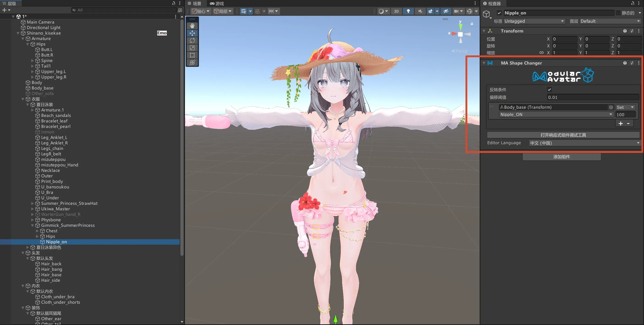Toggle the scene gizmo rotation lock
This screenshot has width=644, height=325.
pos(472,24)
